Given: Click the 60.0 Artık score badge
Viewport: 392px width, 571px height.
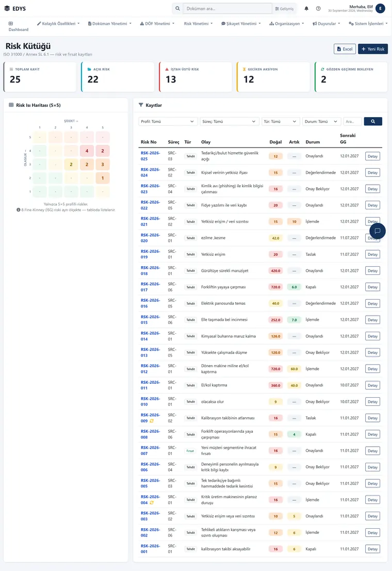Looking at the screenshot, I should click(294, 369).
